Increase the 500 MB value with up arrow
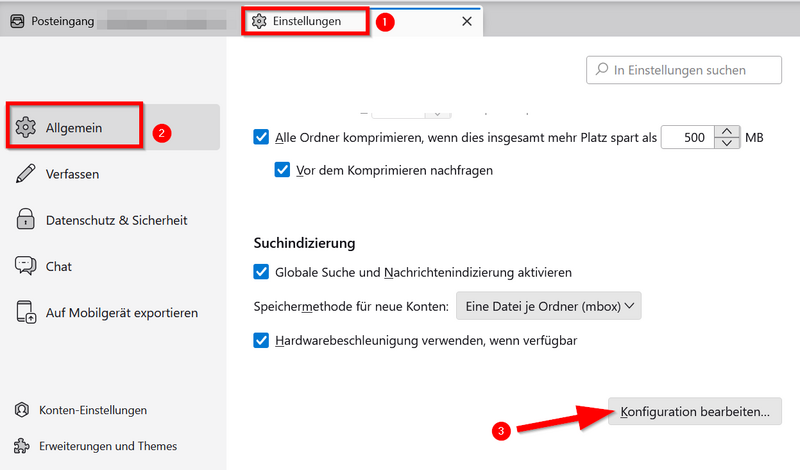The height and width of the screenshot is (470, 800). point(727,131)
